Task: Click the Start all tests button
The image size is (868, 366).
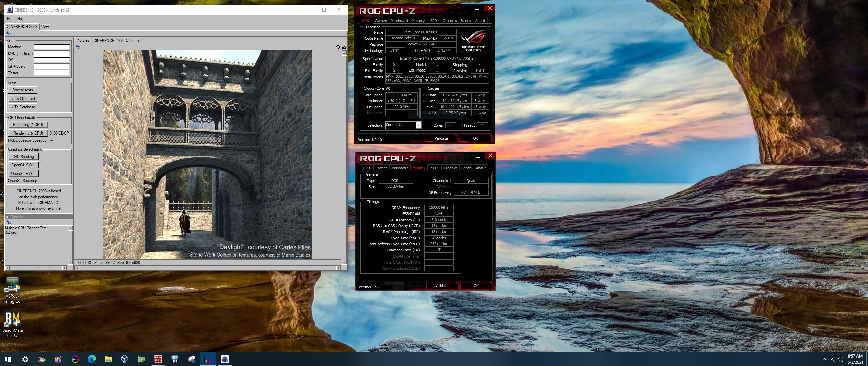Action: click(x=23, y=90)
